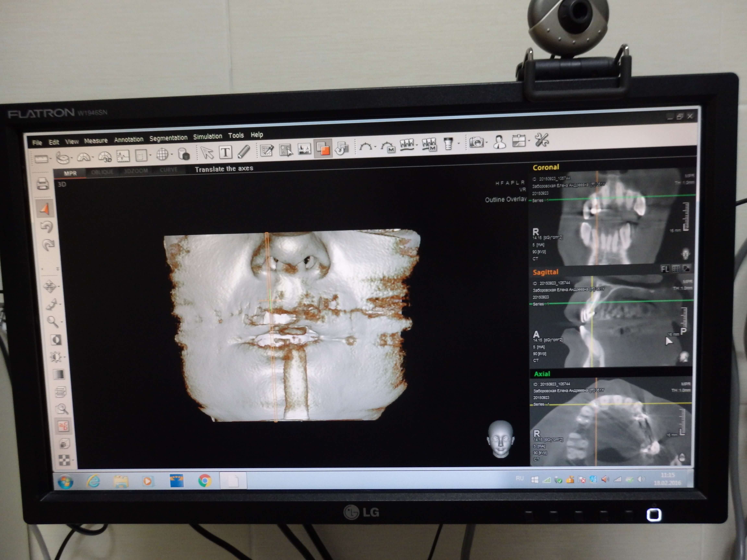Toggle the invert contrast tool
The image size is (747, 560).
click(56, 340)
